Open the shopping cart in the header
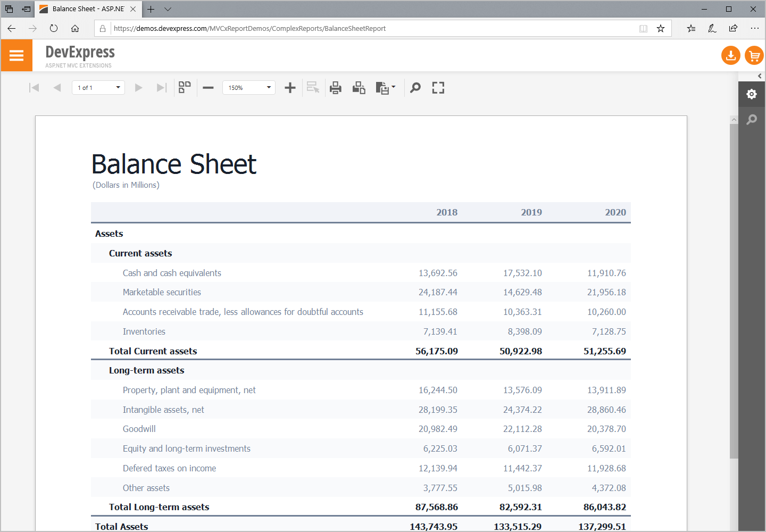766x532 pixels. (x=754, y=55)
